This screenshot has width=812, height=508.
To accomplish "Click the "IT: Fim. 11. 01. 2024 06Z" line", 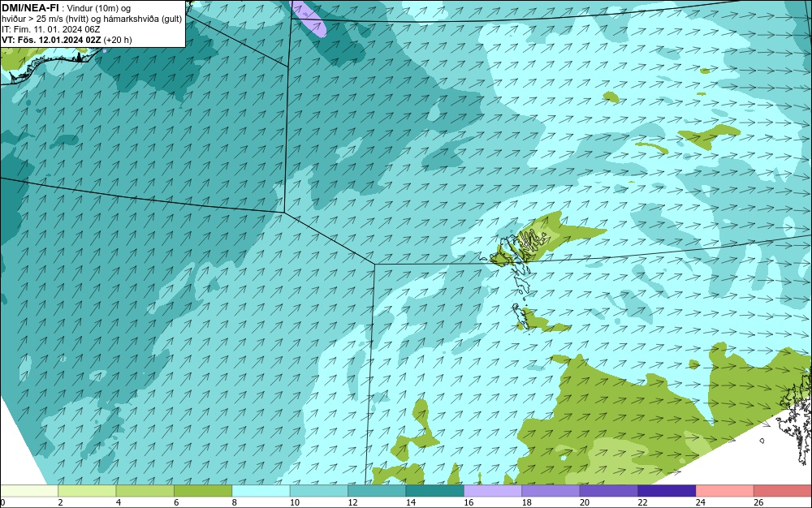I will coord(50,29).
